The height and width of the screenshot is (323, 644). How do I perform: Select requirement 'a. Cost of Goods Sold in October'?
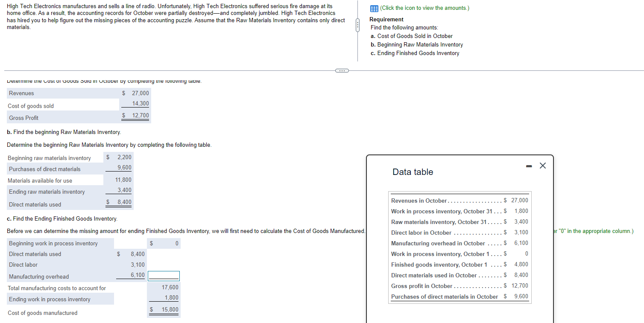pyautogui.click(x=412, y=36)
